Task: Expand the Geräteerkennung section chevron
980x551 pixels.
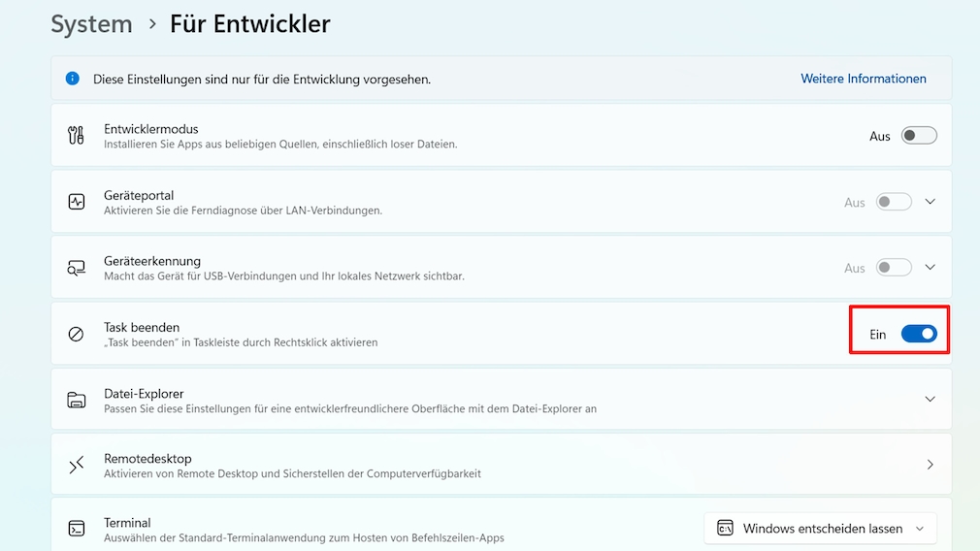Action: [x=930, y=268]
